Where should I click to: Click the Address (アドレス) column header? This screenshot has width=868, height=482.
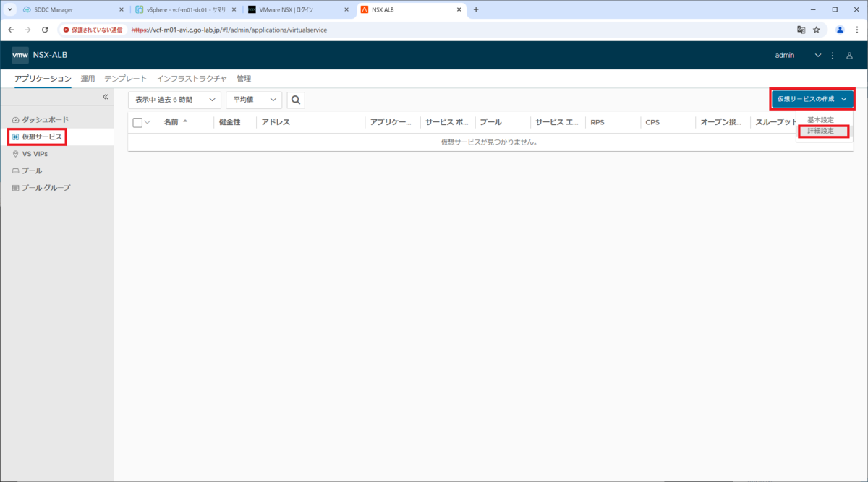coord(276,122)
